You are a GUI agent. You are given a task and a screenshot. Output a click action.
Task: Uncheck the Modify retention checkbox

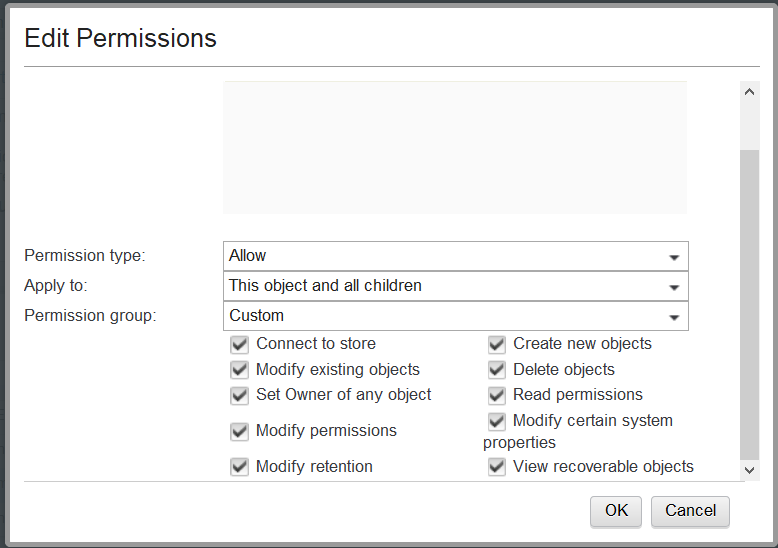[x=239, y=467]
